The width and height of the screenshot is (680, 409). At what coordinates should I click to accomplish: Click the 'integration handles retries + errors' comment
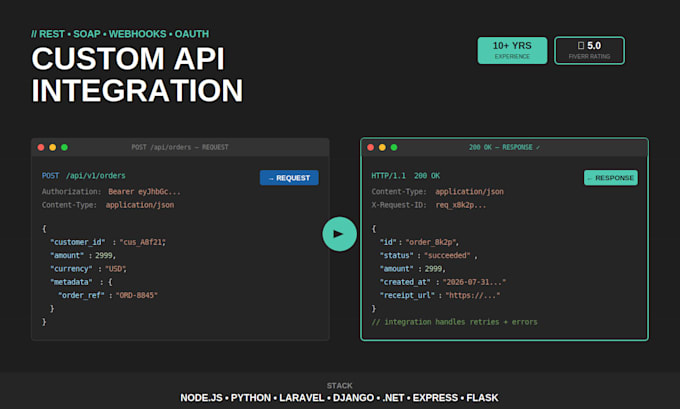(x=454, y=322)
